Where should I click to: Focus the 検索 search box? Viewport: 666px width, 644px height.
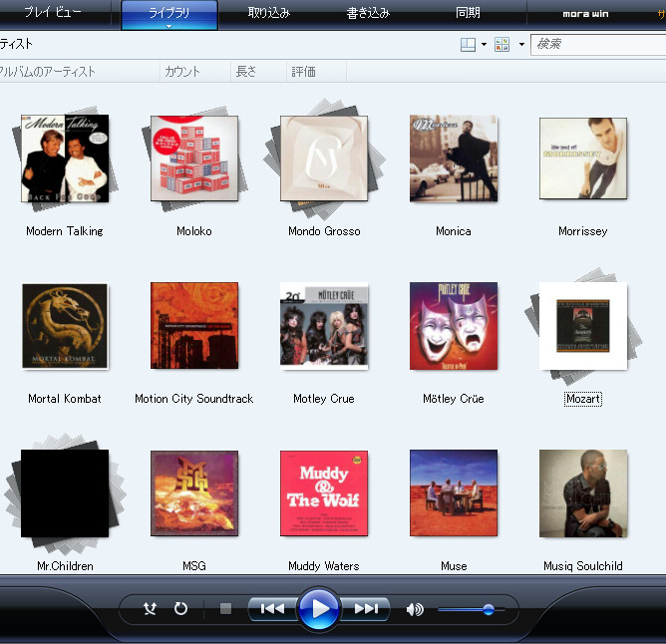598,44
